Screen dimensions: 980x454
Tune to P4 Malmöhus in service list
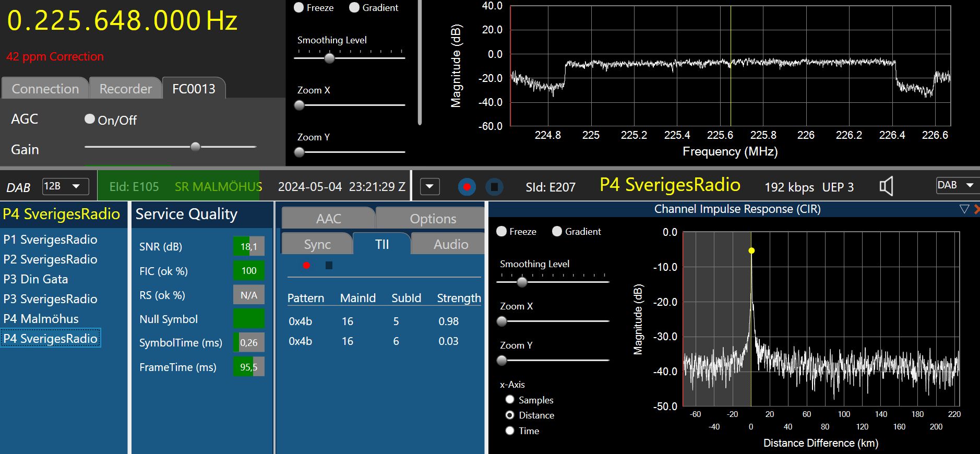tap(41, 319)
